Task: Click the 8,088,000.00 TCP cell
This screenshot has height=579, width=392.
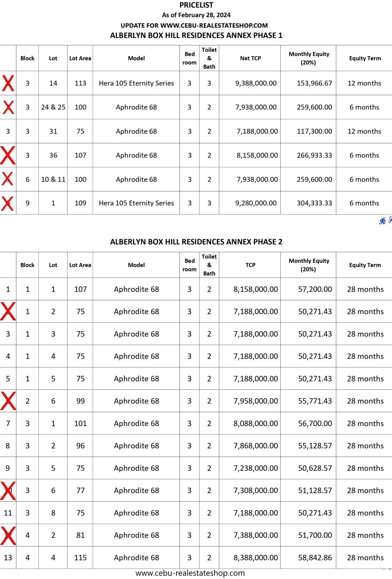Action: (256, 423)
